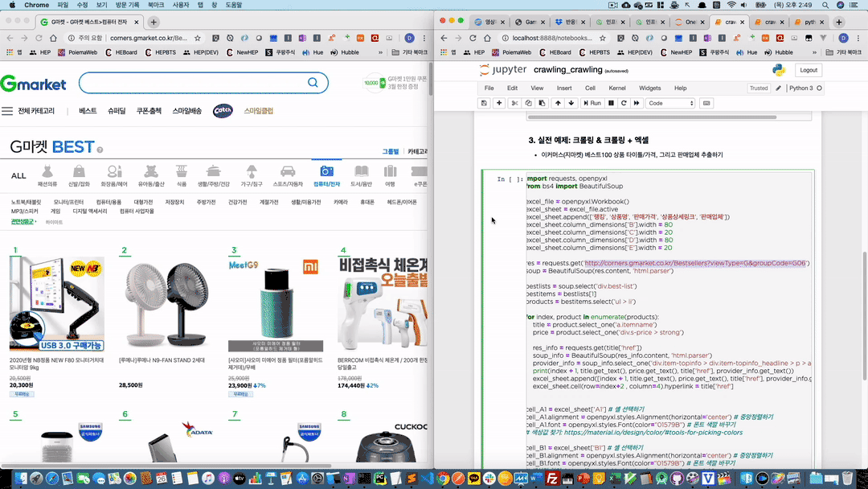Open the Jupyter Edit menu

pyautogui.click(x=513, y=88)
